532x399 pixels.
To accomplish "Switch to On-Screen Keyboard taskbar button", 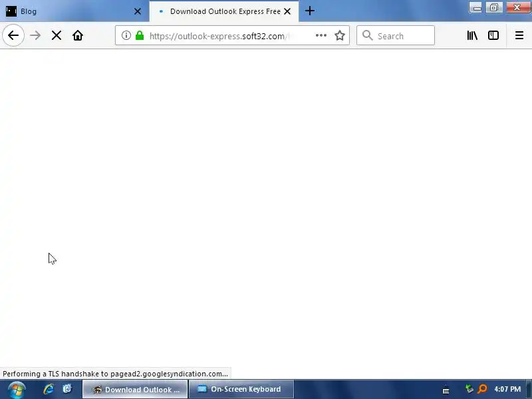I will point(241,389).
